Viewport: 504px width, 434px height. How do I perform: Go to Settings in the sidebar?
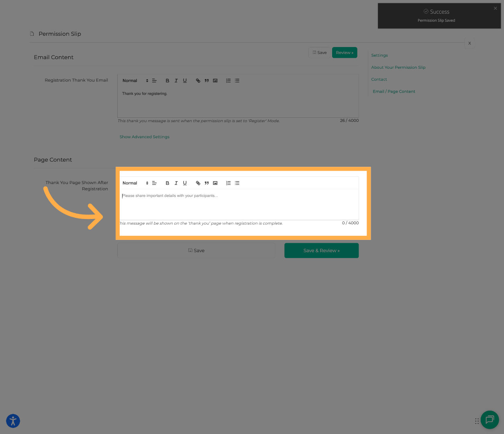tap(379, 55)
